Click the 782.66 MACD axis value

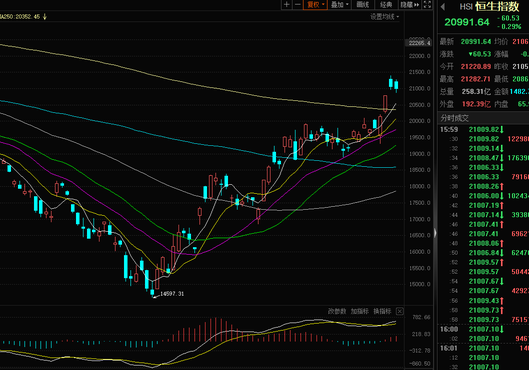[x=421, y=317]
